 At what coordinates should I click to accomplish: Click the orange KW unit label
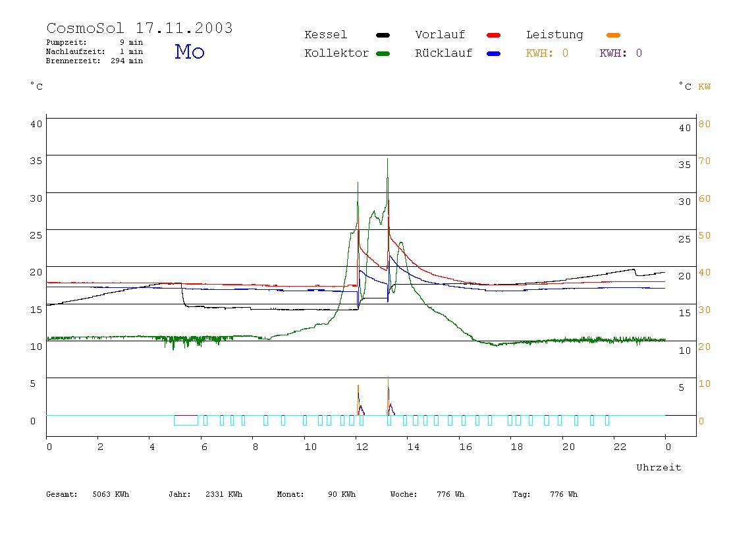coord(705,87)
